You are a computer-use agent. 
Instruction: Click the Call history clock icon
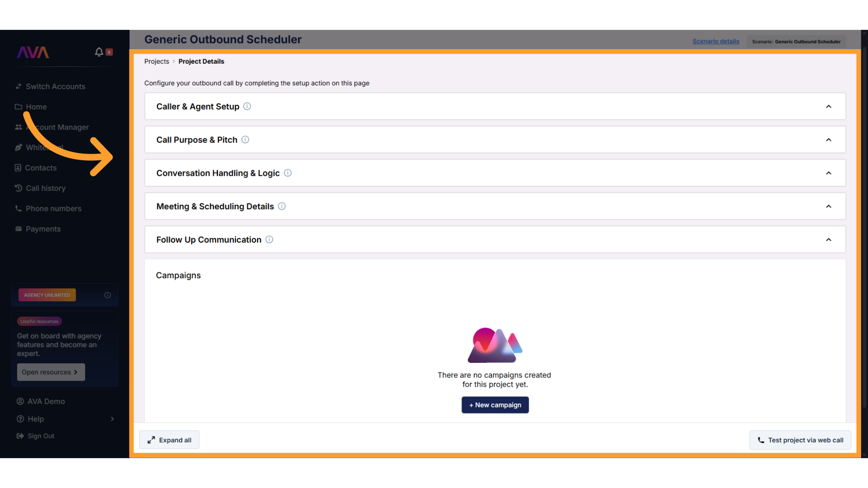(19, 188)
